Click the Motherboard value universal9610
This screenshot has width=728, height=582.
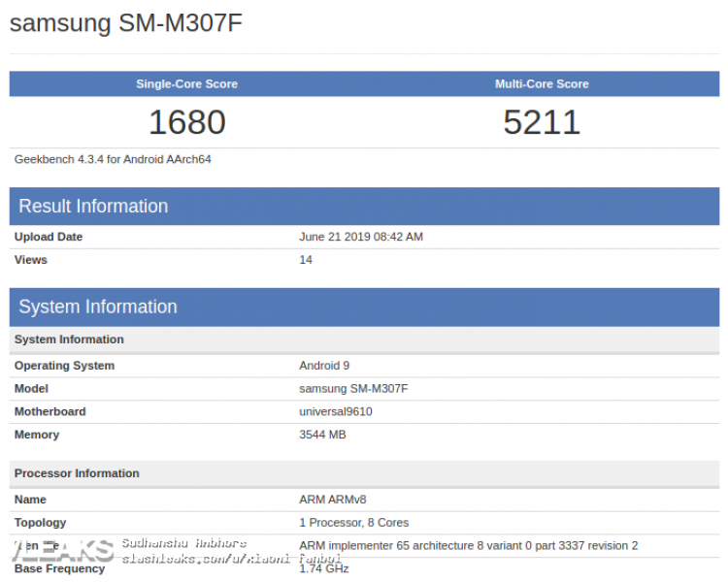pos(336,411)
